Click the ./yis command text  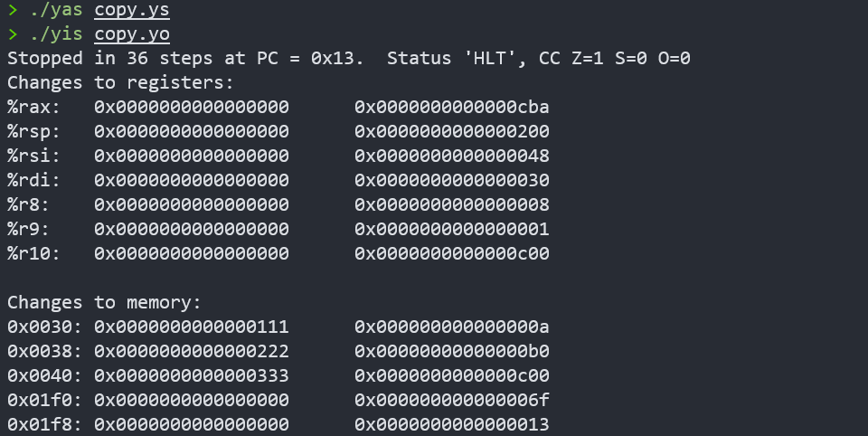click(x=57, y=35)
